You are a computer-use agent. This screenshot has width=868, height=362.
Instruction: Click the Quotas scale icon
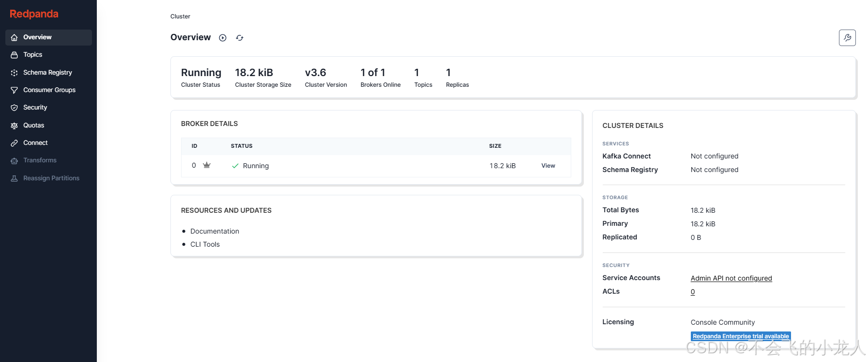[15, 126]
